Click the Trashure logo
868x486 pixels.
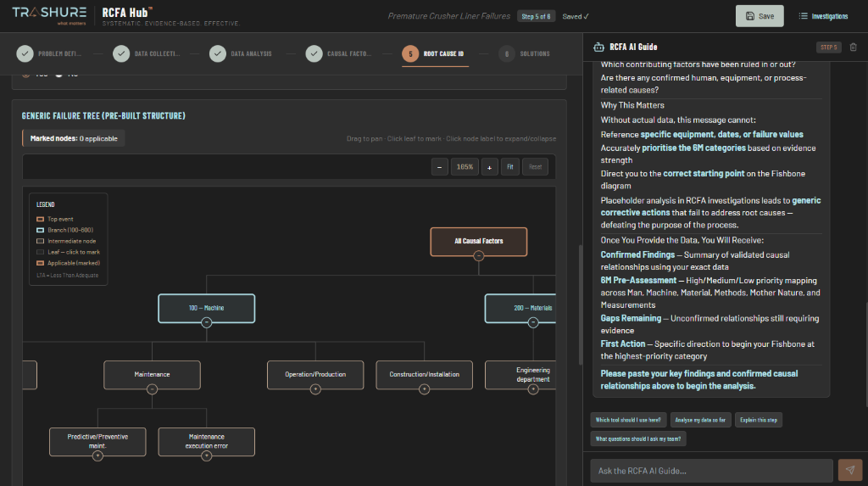pos(49,15)
